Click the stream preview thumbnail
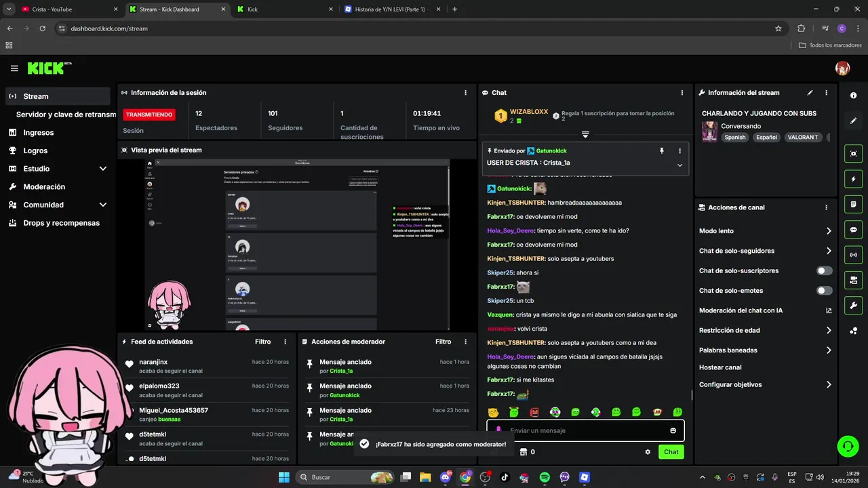 [297, 245]
